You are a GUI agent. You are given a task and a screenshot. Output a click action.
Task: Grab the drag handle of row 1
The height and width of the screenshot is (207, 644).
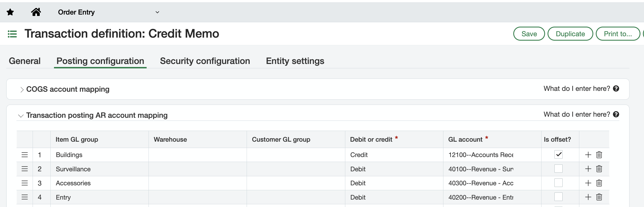click(x=25, y=155)
